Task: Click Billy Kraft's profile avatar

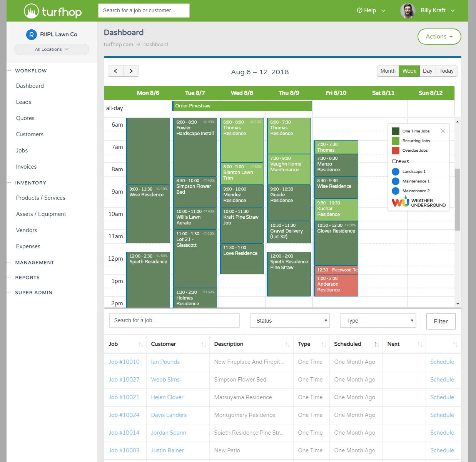Action: (408, 10)
